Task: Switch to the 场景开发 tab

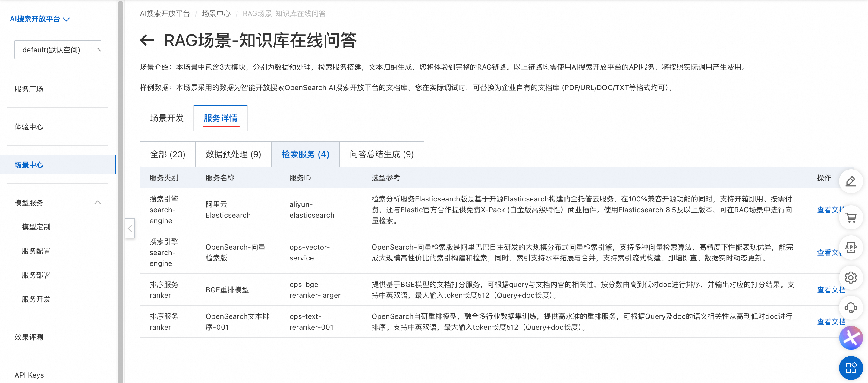Action: pyautogui.click(x=167, y=118)
